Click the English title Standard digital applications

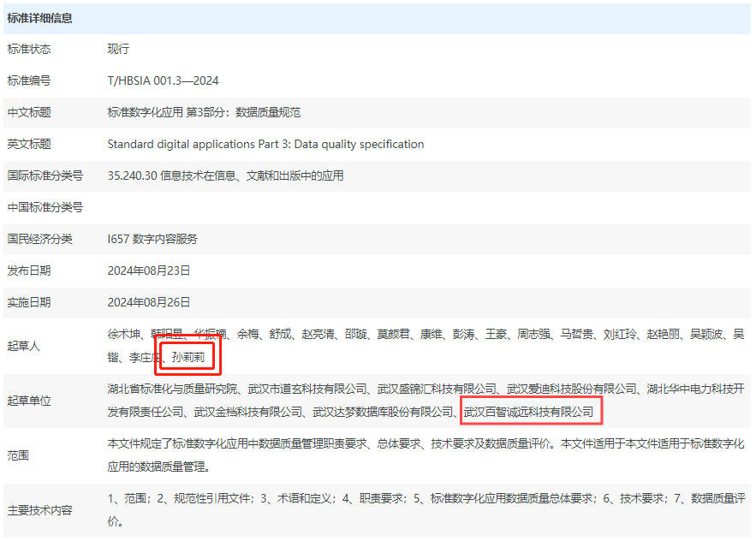[265, 144]
